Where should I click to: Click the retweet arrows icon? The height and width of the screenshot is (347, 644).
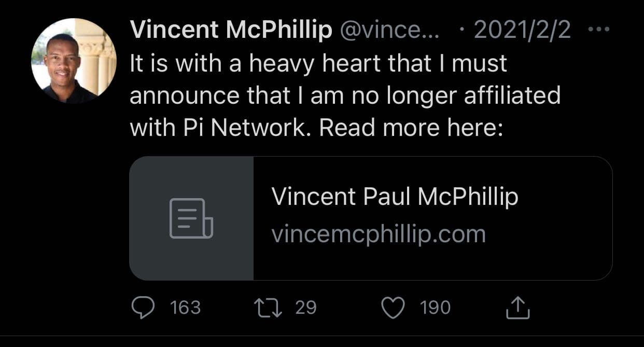point(270,308)
